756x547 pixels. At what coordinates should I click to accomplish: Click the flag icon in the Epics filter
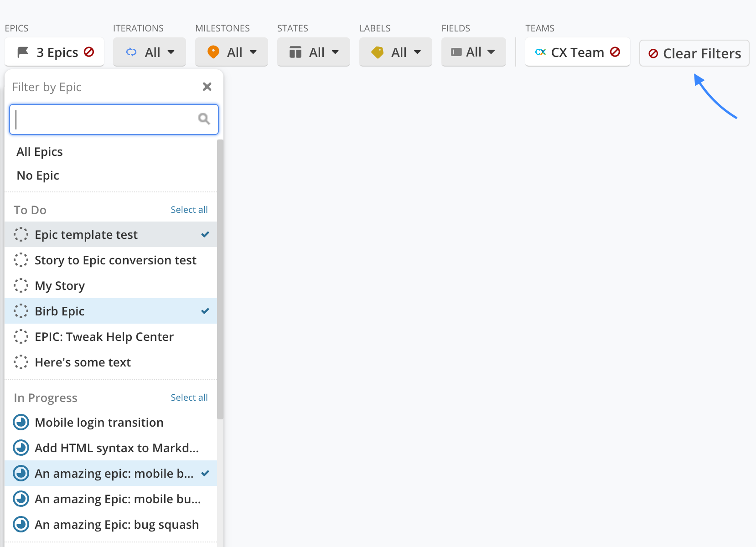click(22, 52)
